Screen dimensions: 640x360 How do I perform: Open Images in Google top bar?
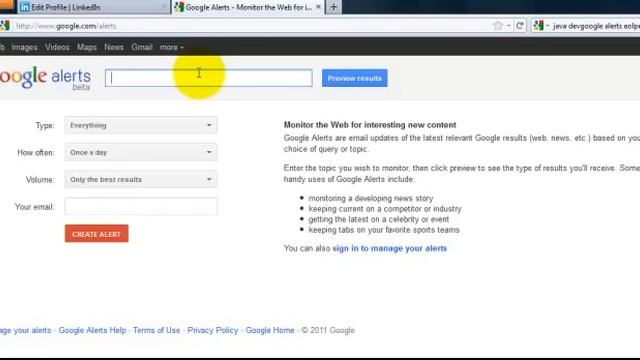pyautogui.click(x=24, y=47)
